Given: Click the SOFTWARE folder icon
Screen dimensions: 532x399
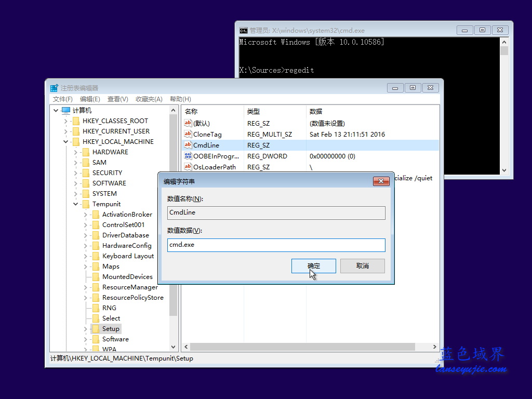Looking at the screenshot, I should pyautogui.click(x=86, y=183).
